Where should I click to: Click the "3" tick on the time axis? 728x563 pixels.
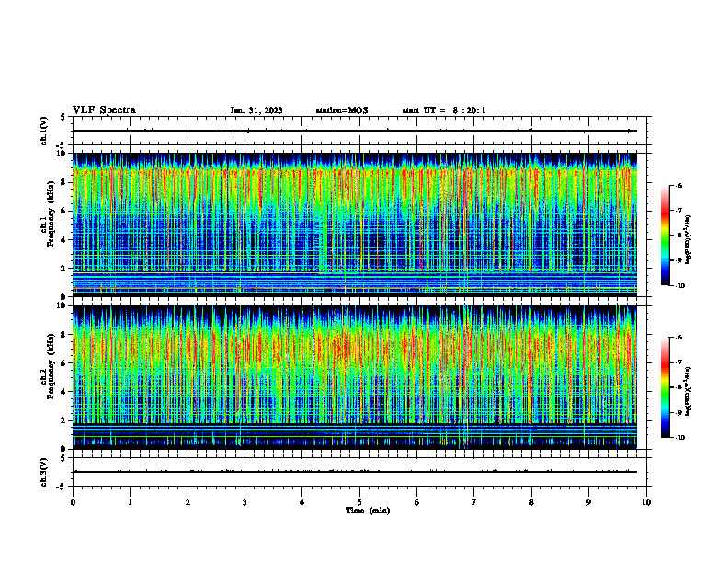pos(245,502)
